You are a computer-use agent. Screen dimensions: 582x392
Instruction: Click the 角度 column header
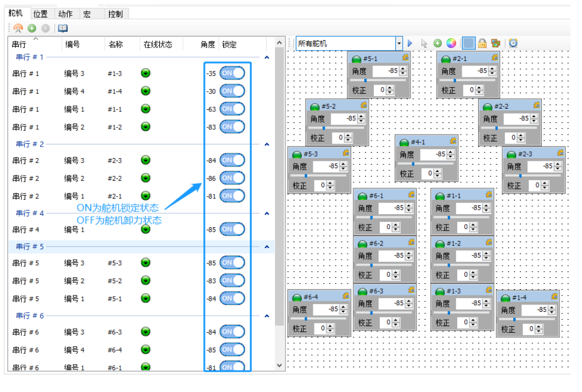pyautogui.click(x=208, y=44)
